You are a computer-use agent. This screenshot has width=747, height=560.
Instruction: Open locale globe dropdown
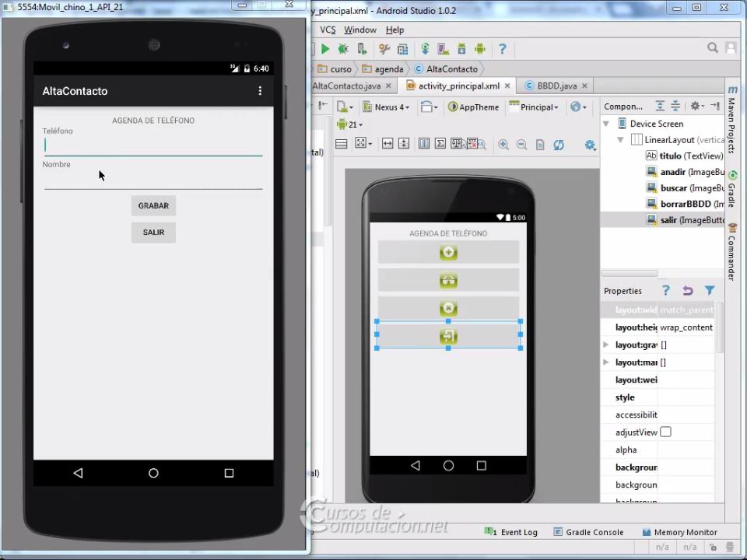[578, 107]
